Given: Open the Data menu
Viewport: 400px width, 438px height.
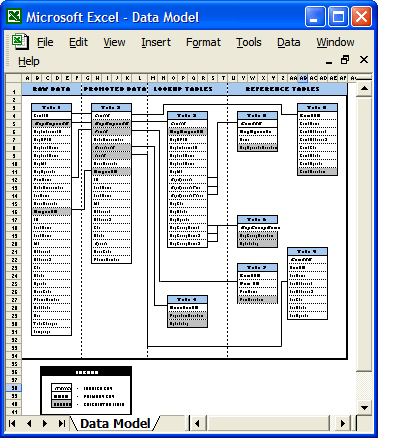Looking at the screenshot, I should (x=289, y=42).
